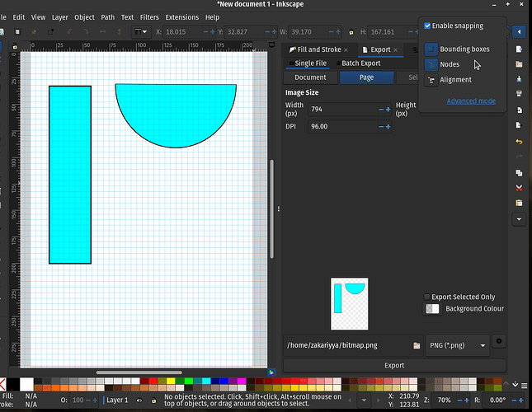
Task: Toggle the Bounding boxes snap button
Action: [x=431, y=49]
